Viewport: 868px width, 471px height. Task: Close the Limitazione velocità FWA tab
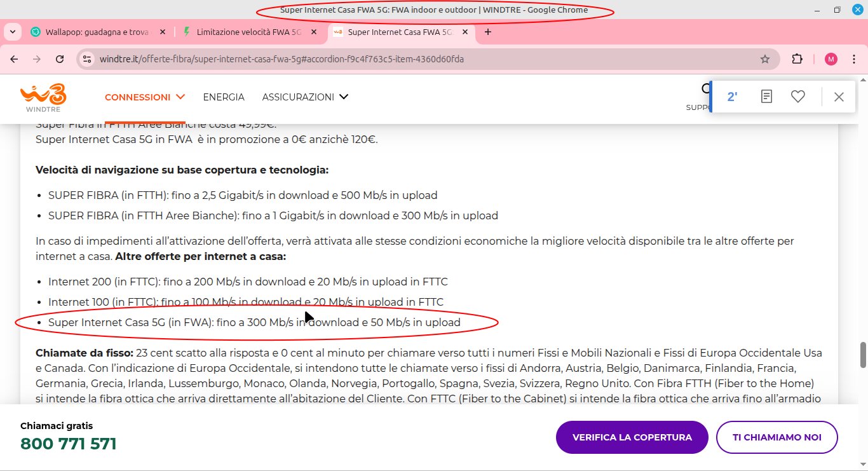tap(315, 32)
